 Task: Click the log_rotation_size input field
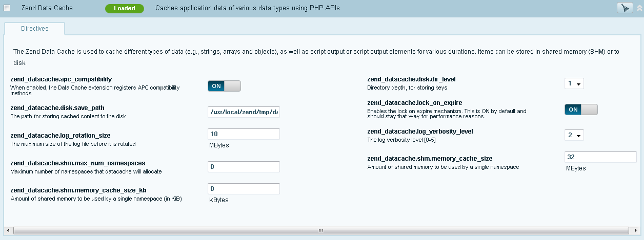(x=244, y=134)
